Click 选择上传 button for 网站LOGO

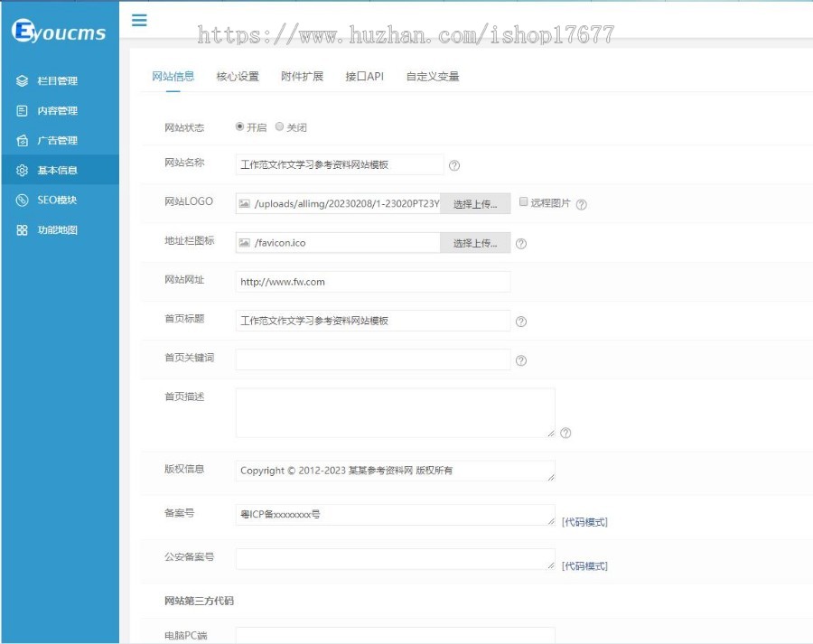(475, 204)
